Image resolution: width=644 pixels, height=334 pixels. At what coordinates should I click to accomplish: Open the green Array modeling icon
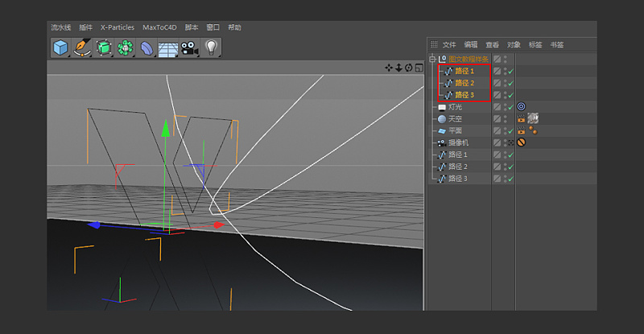[124, 48]
